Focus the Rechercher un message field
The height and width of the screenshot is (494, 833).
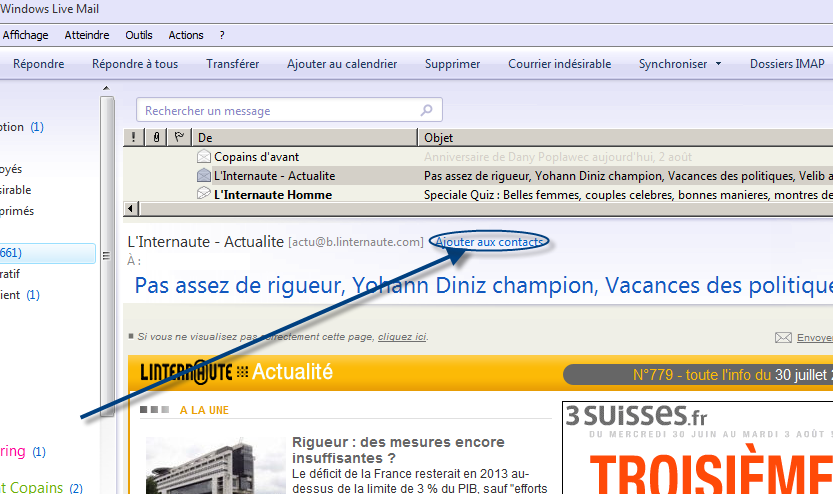[x=289, y=110]
